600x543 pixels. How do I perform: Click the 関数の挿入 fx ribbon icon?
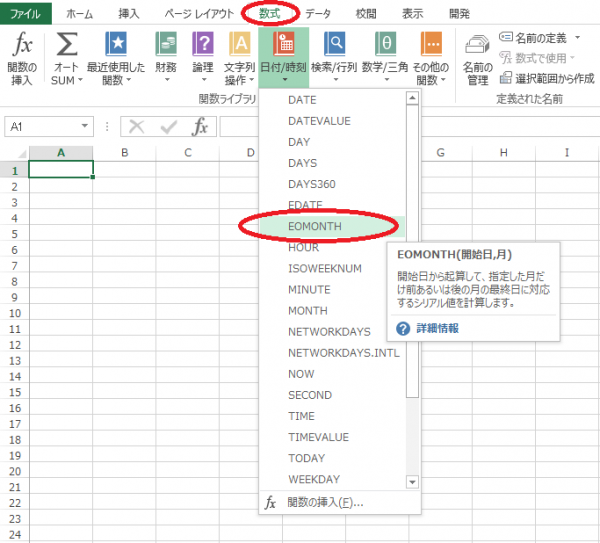point(22,44)
